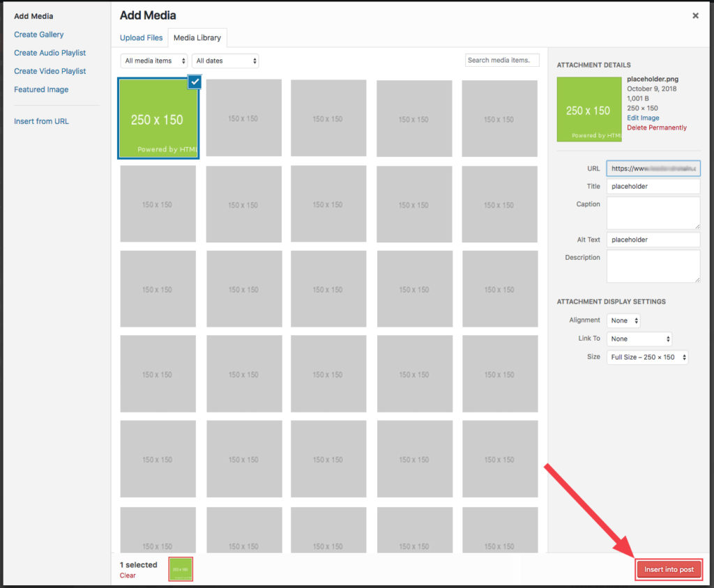Open the Size dropdown

coord(647,357)
